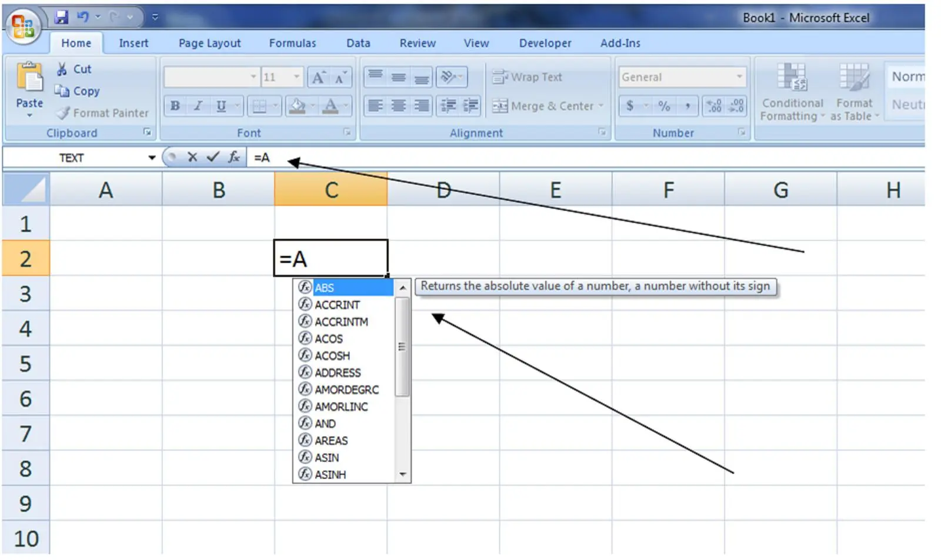This screenshot has height=560, width=941.
Task: Open the Font dialog launcher
Action: click(x=347, y=133)
